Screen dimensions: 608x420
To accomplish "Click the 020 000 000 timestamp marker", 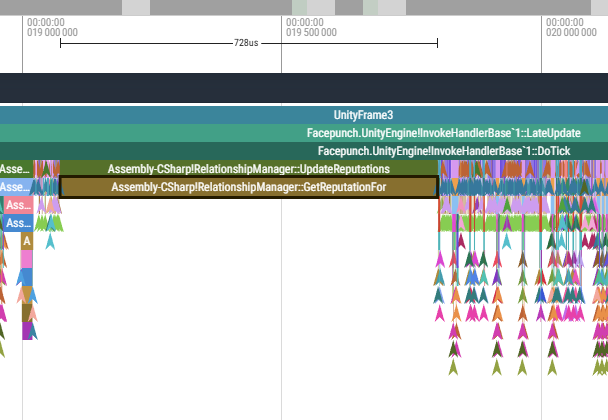I will pyautogui.click(x=571, y=27).
